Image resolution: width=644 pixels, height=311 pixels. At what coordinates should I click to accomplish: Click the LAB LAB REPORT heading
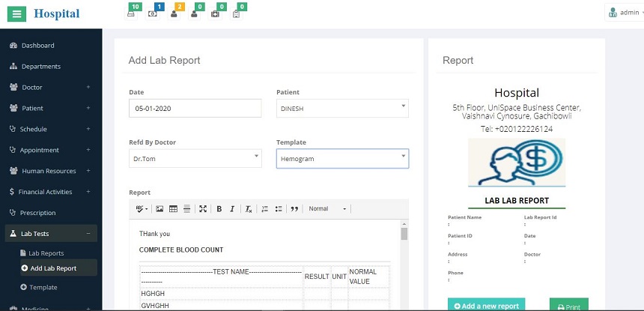point(517,201)
